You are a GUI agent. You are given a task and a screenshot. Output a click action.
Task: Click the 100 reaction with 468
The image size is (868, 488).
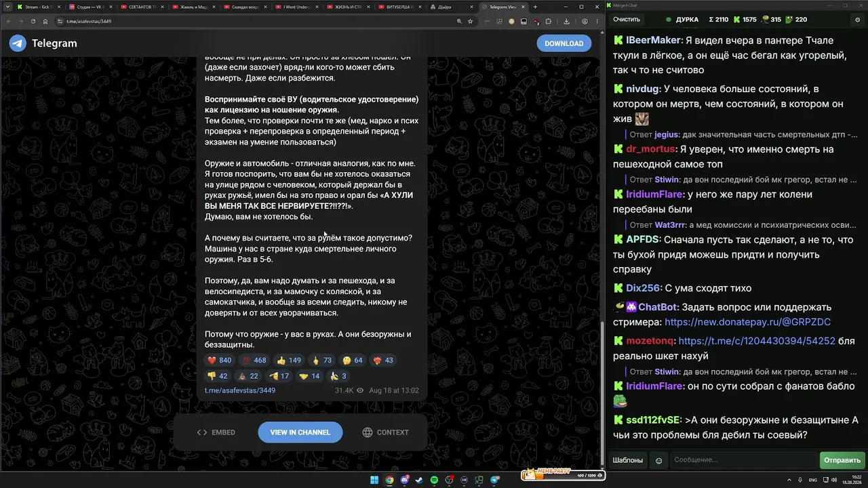[x=254, y=361]
